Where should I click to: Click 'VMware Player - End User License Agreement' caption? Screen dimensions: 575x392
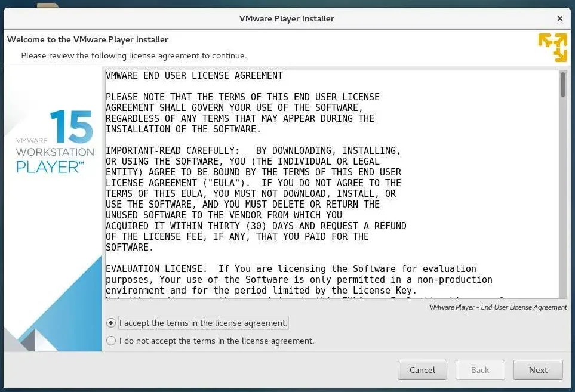498,307
